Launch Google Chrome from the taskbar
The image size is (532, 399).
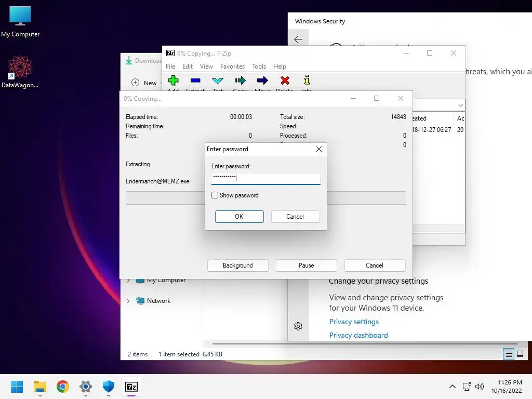coord(63,387)
